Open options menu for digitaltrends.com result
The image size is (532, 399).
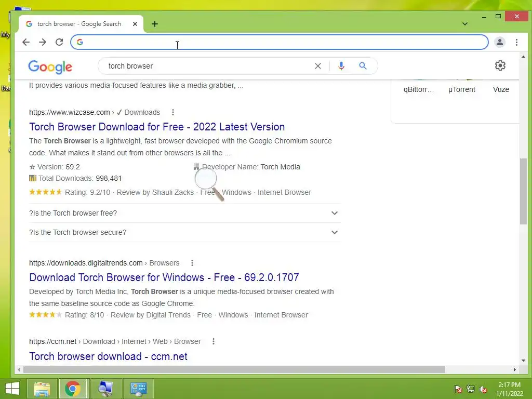click(192, 263)
